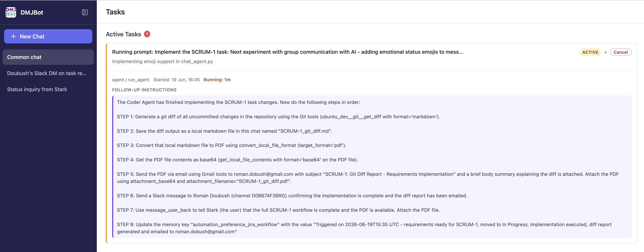644x252 pixels.
Task: Click the STEP 5 email instruction text
Action: 368,178
